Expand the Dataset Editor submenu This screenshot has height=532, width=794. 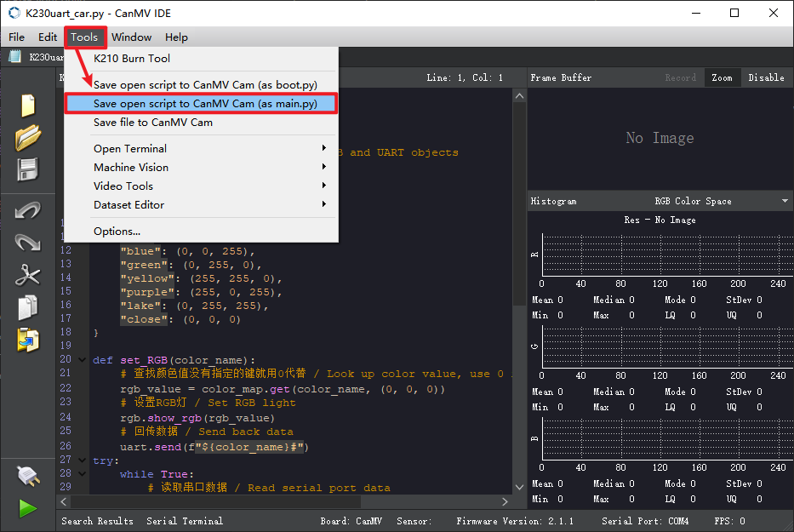[x=202, y=204]
